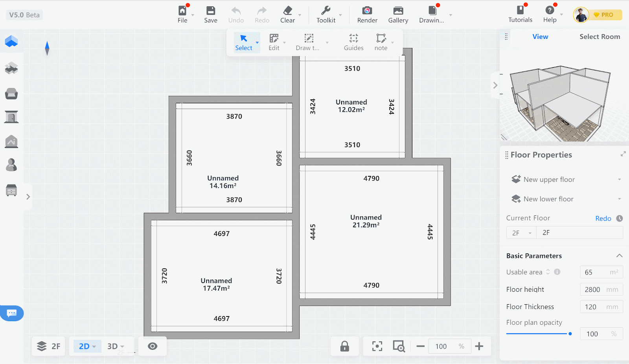Open the chat support bubble

12,313
